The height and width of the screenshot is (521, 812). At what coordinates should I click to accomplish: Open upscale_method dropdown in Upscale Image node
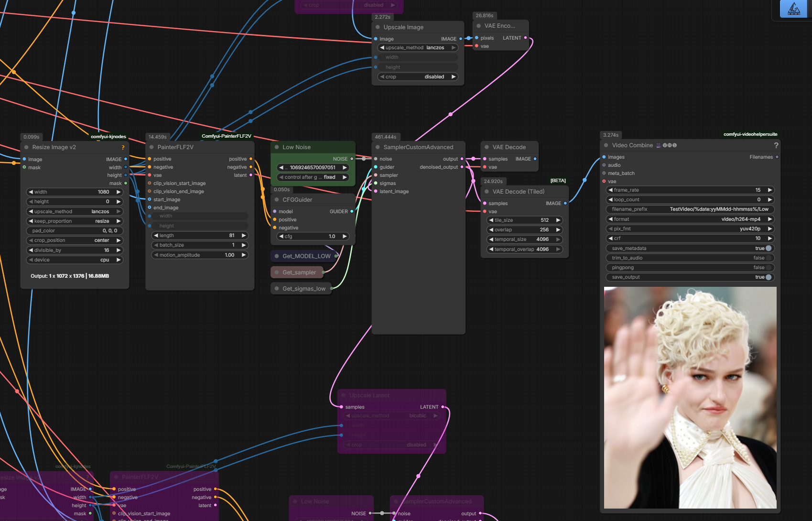(418, 48)
